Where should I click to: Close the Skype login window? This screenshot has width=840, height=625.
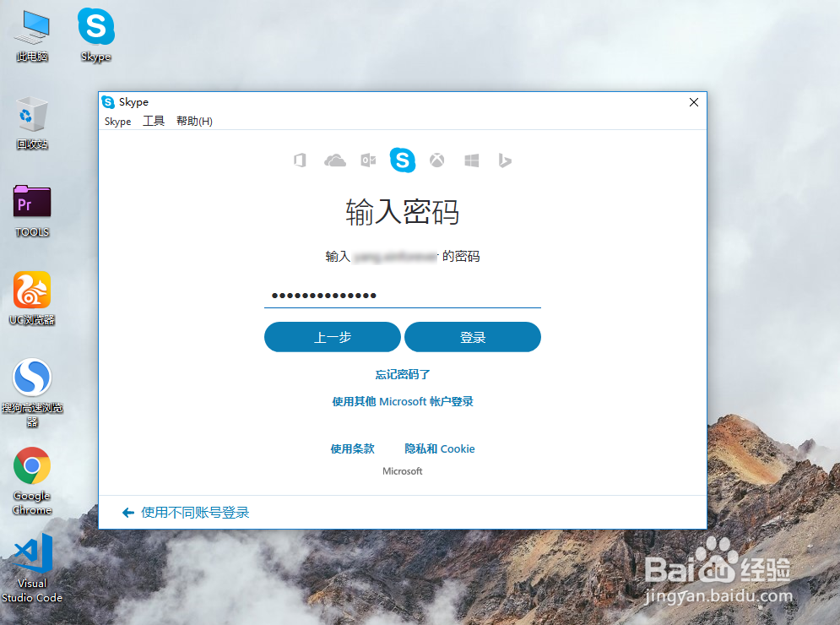tap(694, 102)
